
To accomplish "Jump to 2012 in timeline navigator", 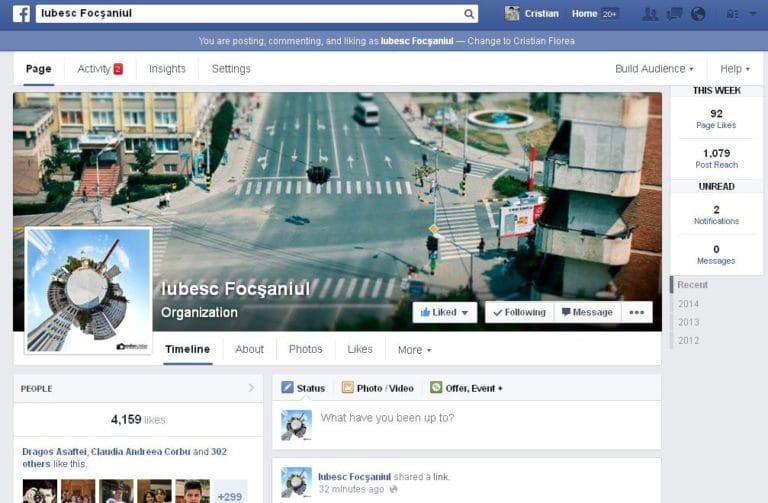I will pyautogui.click(x=688, y=340).
